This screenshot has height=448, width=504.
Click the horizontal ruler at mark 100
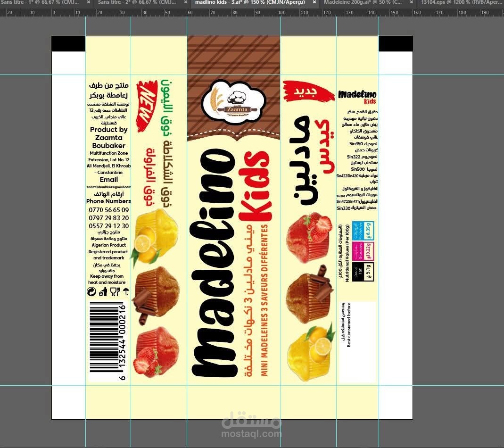click(281, 13)
